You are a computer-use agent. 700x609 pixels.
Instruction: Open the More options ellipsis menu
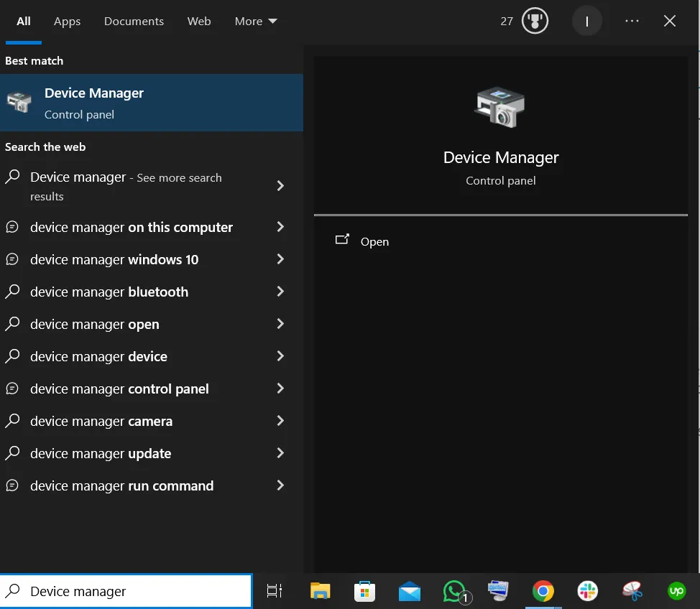click(632, 21)
